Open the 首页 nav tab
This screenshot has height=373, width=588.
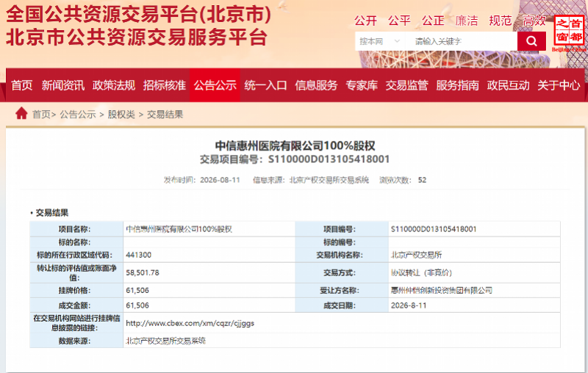[22, 85]
